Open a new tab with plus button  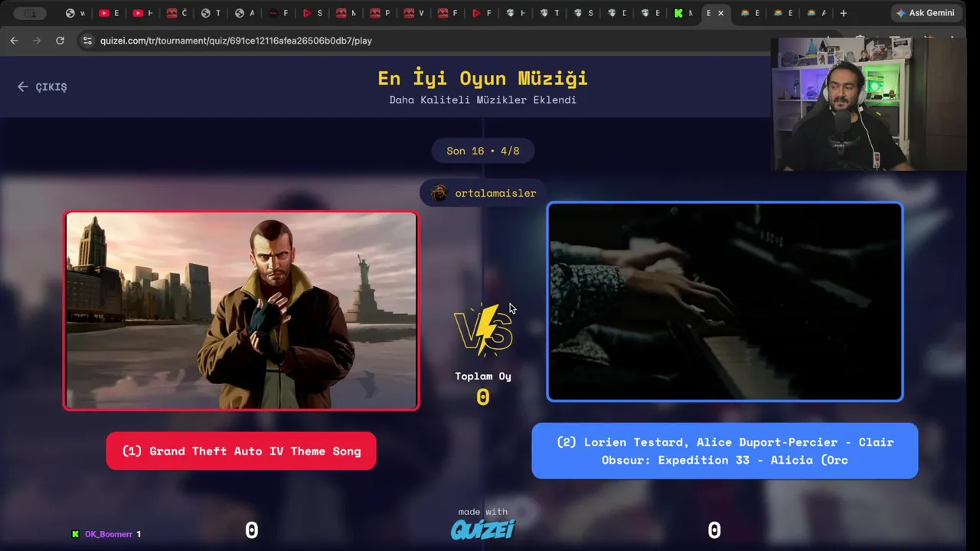tap(843, 13)
